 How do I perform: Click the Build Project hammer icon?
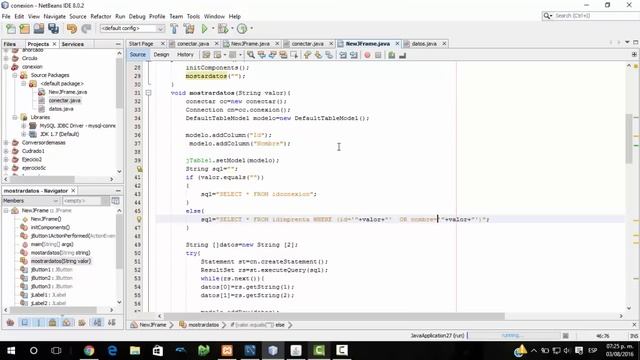point(174,29)
